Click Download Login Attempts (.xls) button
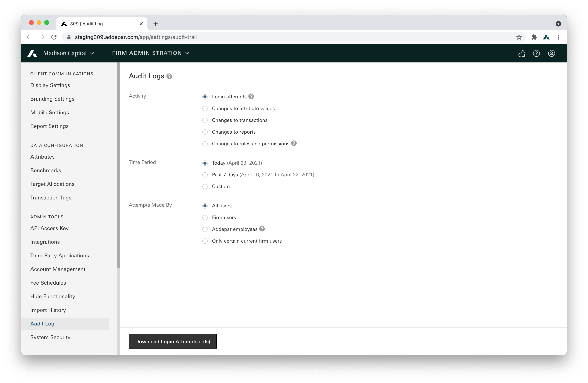The image size is (588, 383). click(x=172, y=342)
